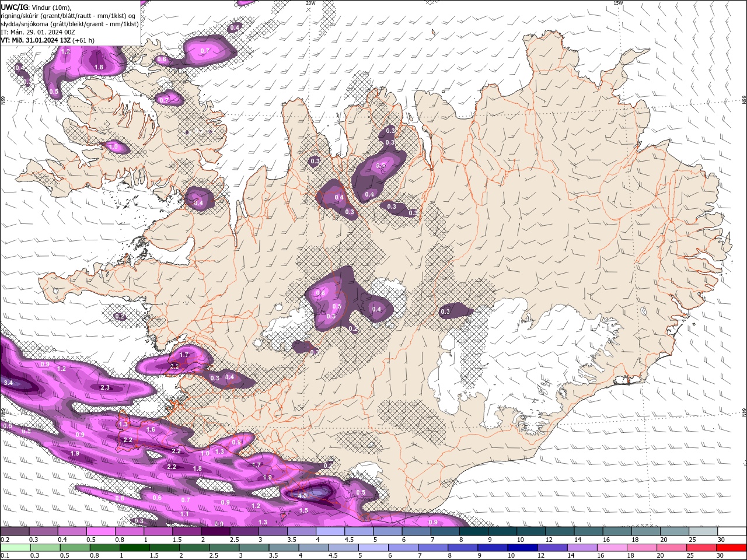Click the '20W' longitude label at top
The width and height of the screenshot is (747, 560).
tap(310, 3)
